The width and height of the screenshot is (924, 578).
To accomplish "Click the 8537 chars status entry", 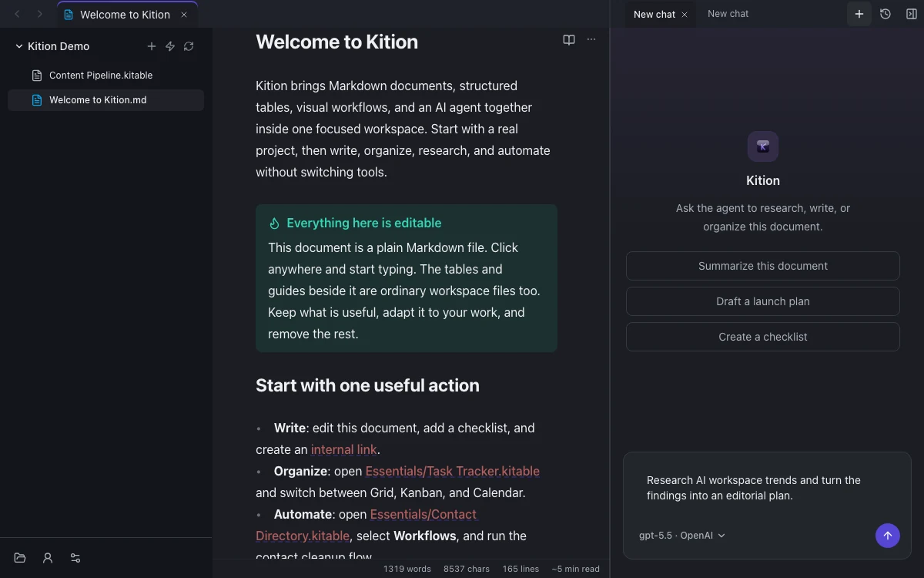I will (x=467, y=569).
